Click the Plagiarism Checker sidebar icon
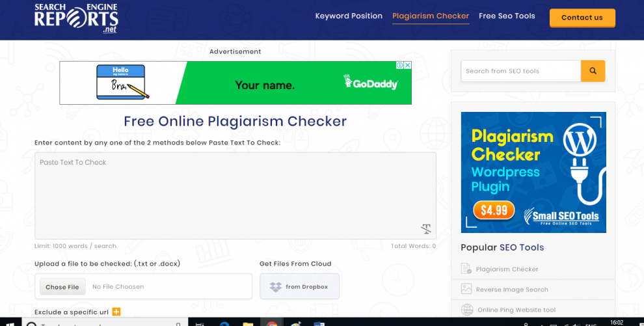This screenshot has width=644, height=326. tap(466, 269)
